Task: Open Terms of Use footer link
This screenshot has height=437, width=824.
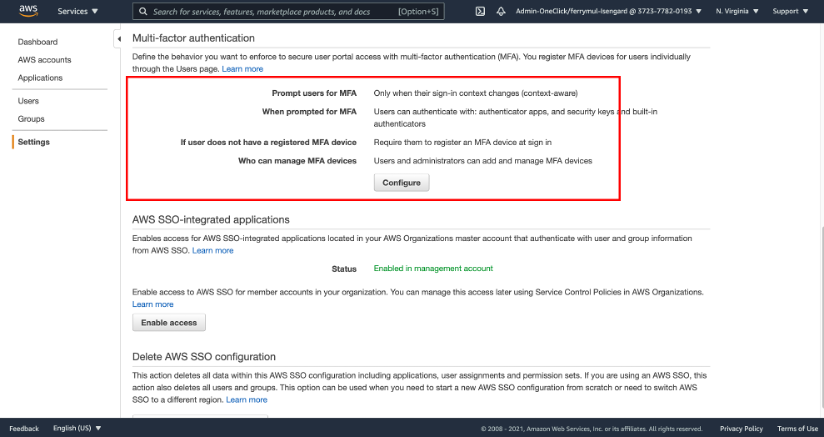Action: click(797, 429)
